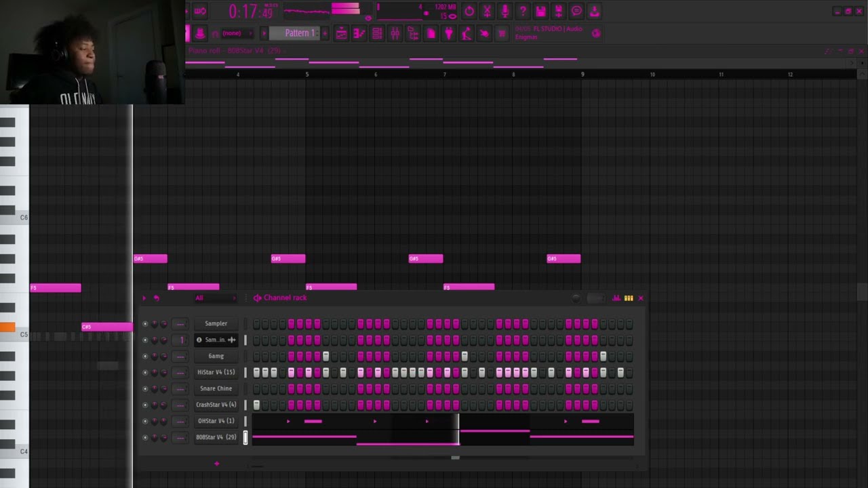868x488 pixels.
Task: Open Sampler mixer track selector
Action: click(x=180, y=324)
